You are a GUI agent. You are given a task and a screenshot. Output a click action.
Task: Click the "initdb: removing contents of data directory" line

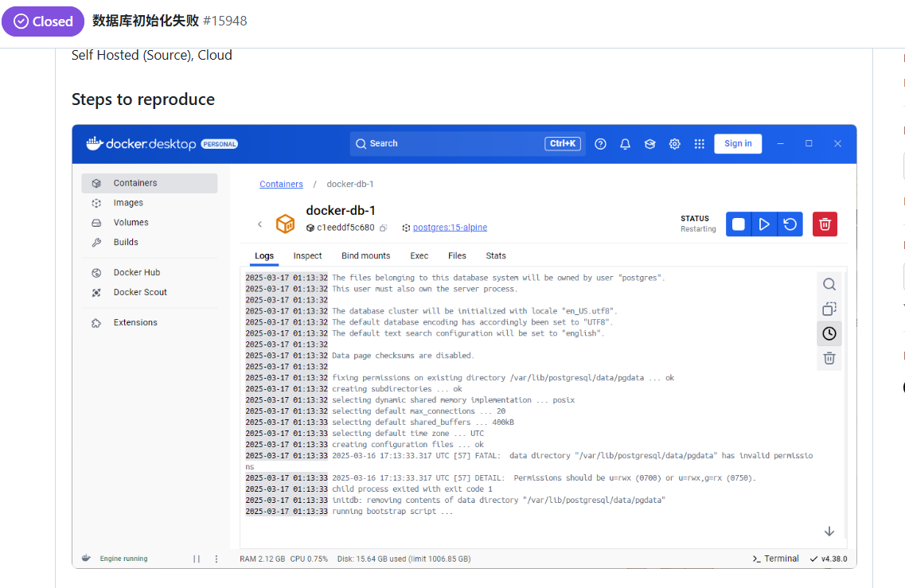499,500
